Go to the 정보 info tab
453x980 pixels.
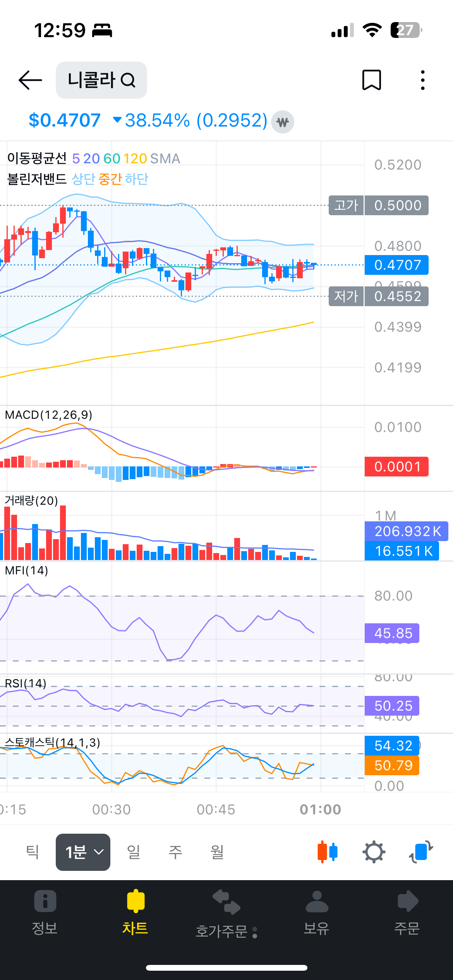(45, 912)
